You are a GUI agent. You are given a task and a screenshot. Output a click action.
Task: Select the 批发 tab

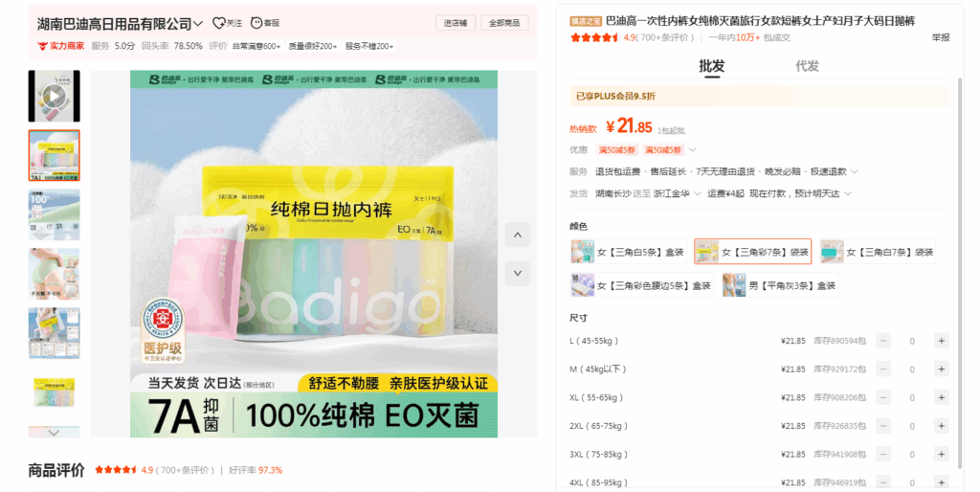point(711,66)
